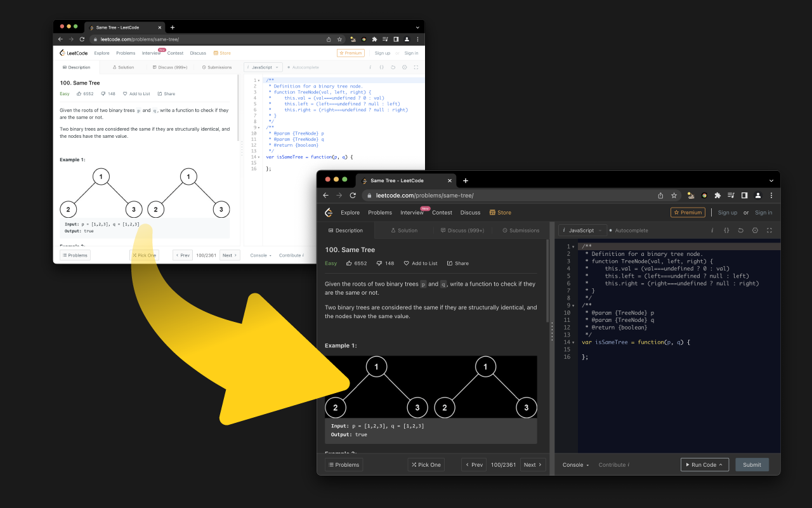This screenshot has width=812, height=508.
Task: Open the profile avatar in dark window toolbar
Action: [x=757, y=196]
